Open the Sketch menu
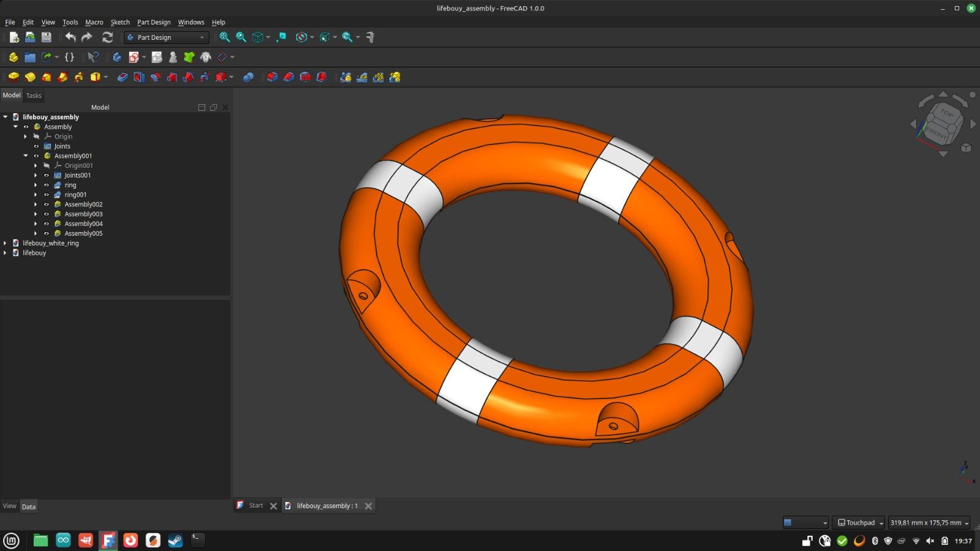980x551 pixels. pos(120,22)
